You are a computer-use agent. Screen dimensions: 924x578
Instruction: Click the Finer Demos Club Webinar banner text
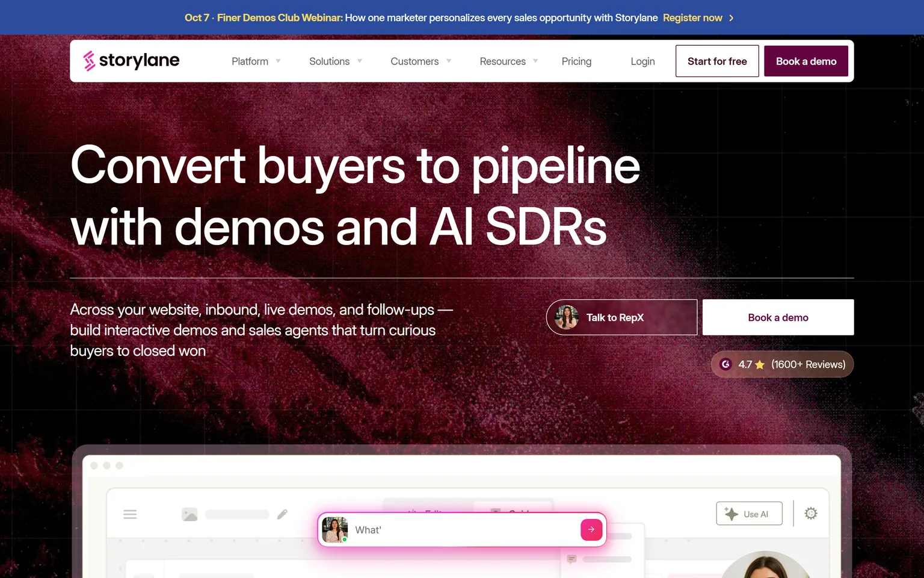pyautogui.click(x=280, y=18)
